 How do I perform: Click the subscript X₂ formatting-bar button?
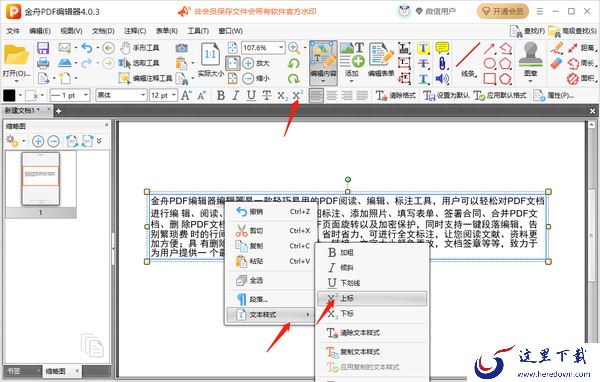(x=282, y=95)
